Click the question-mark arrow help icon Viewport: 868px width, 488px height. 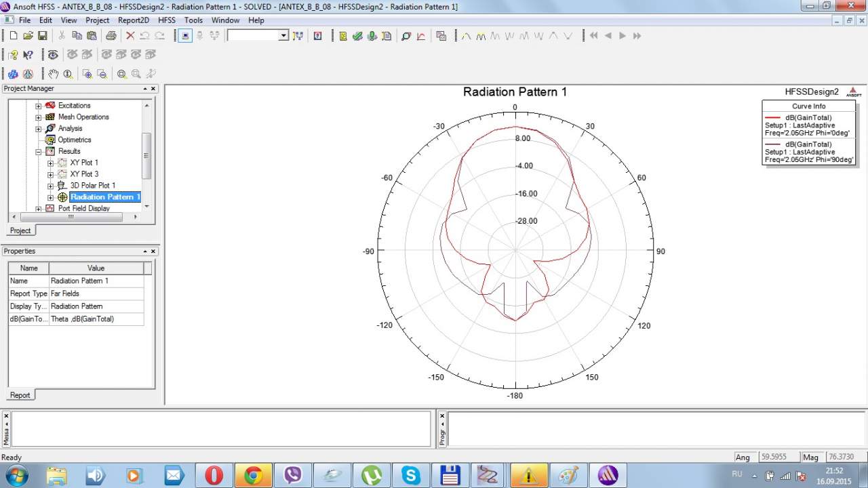(28, 55)
